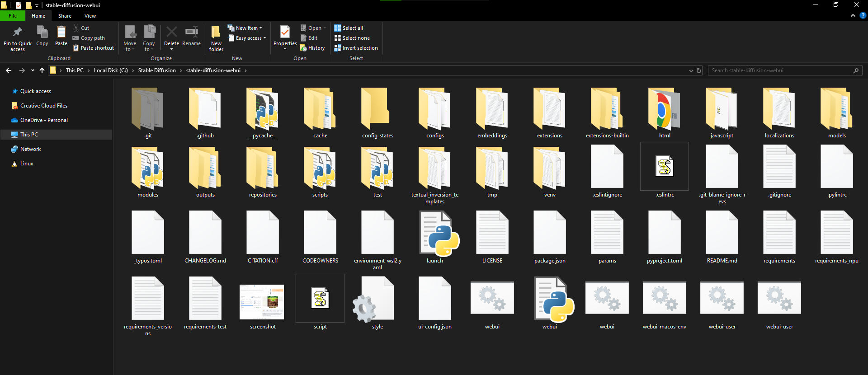The image size is (868, 375).
Task: Open the Easy access dropdown
Action: click(x=247, y=38)
